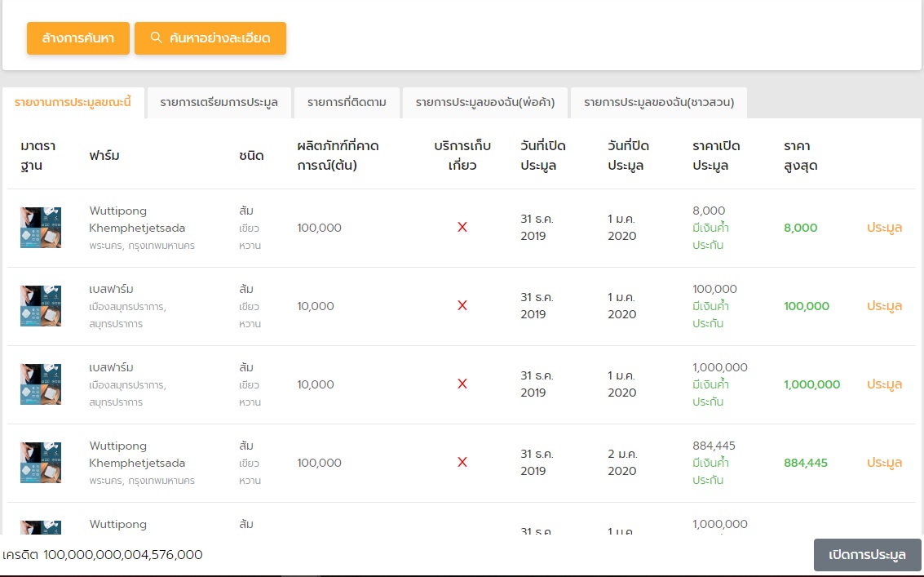
Task: Click thumbnail of first เบสฟาร์ม listing
Action: (x=41, y=306)
